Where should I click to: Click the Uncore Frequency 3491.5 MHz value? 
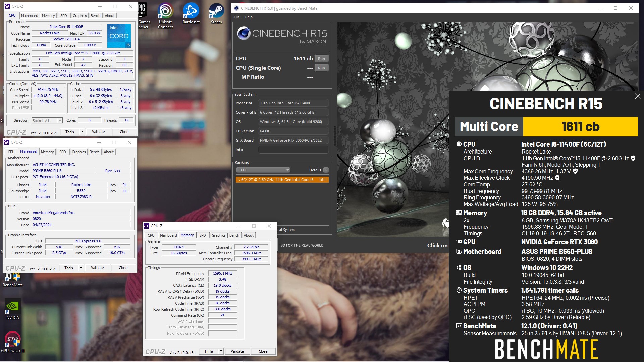(x=251, y=259)
